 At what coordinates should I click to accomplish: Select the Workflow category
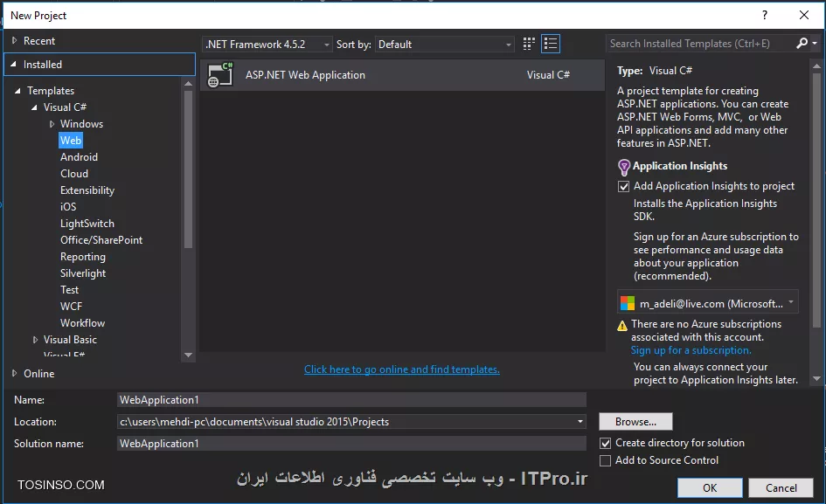pyautogui.click(x=82, y=323)
